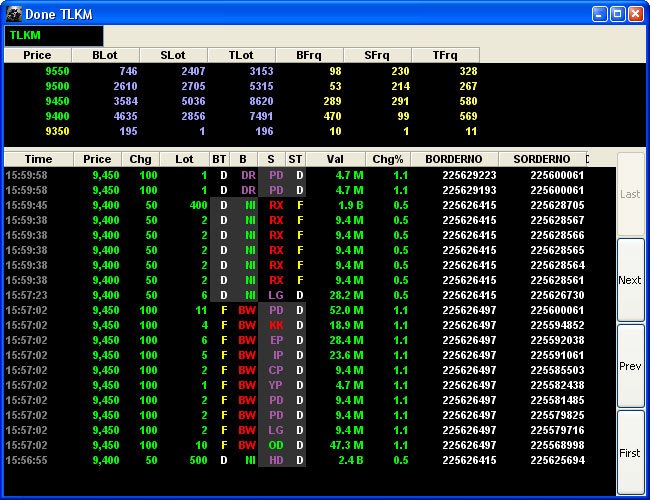
Task: Click TFrq value 569
Action: point(468,117)
